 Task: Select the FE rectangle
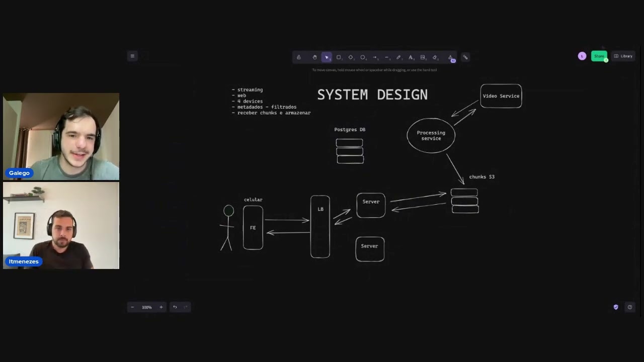(x=253, y=227)
